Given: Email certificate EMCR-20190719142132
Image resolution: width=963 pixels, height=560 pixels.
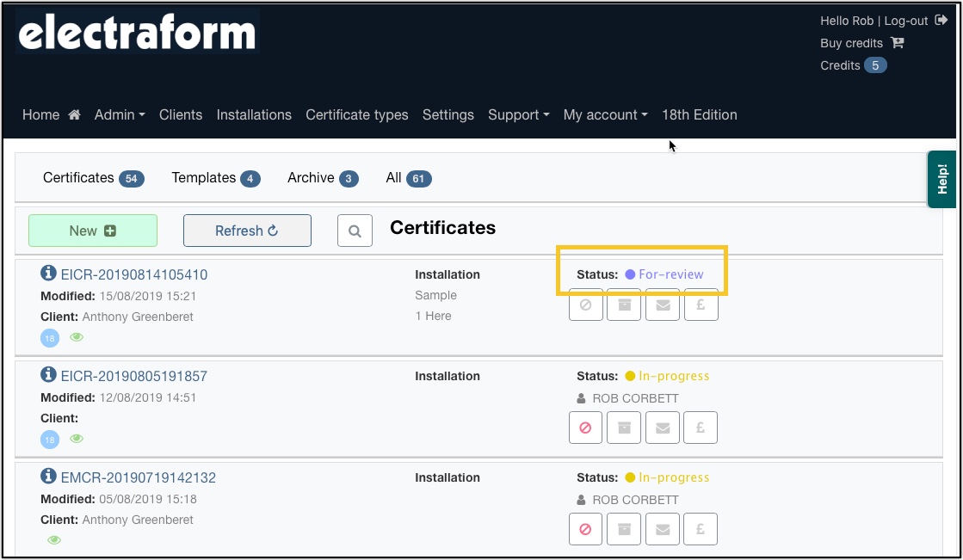Looking at the screenshot, I should tap(663, 529).
